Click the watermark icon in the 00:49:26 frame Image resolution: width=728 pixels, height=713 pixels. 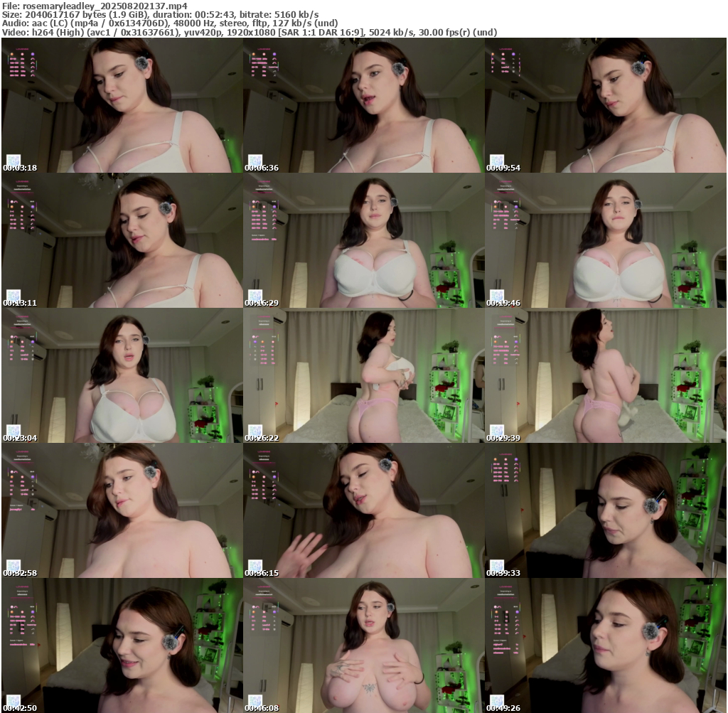[x=497, y=701]
